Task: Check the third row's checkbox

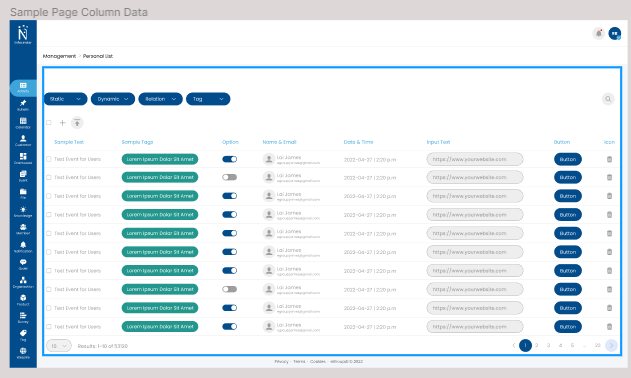Action: pos(49,196)
